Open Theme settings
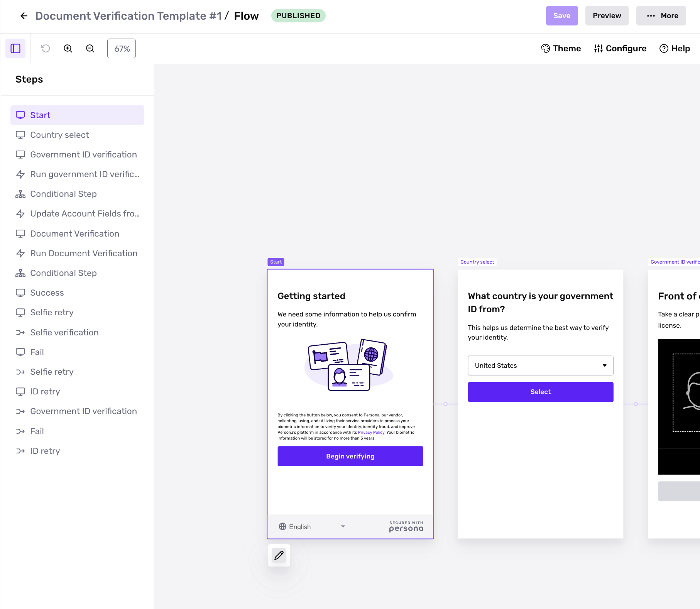This screenshot has height=609, width=700. point(561,48)
